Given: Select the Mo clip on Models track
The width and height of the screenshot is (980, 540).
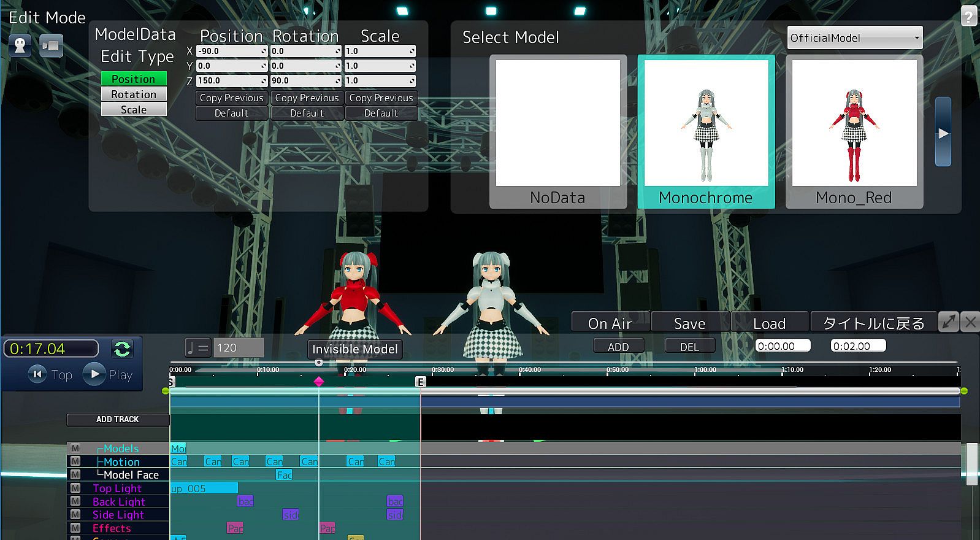Looking at the screenshot, I should pyautogui.click(x=178, y=448).
